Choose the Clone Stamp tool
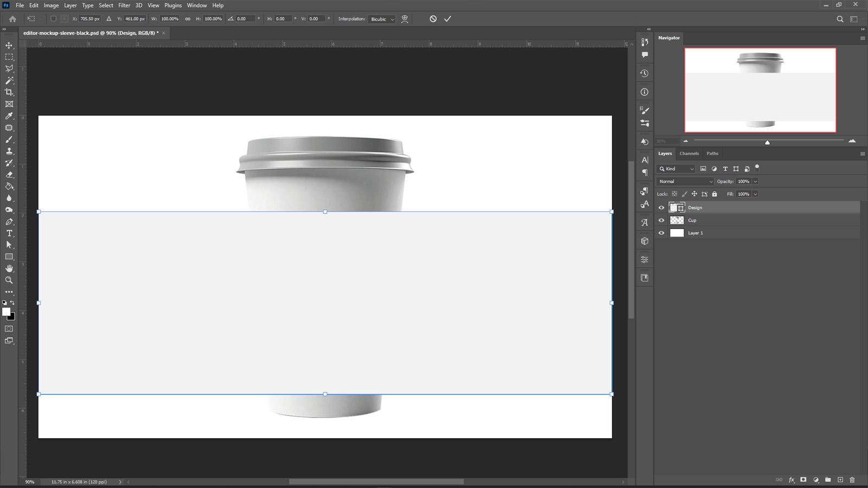The height and width of the screenshot is (488, 868). [9, 150]
